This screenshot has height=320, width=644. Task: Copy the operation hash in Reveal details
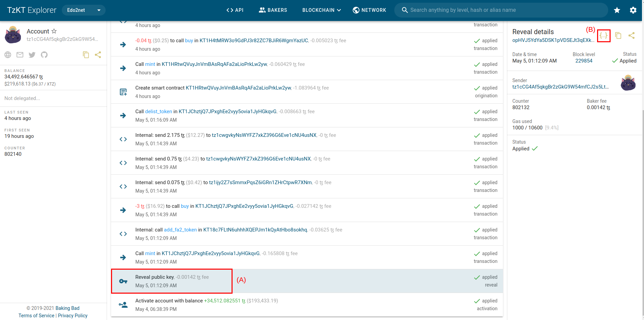(x=618, y=35)
